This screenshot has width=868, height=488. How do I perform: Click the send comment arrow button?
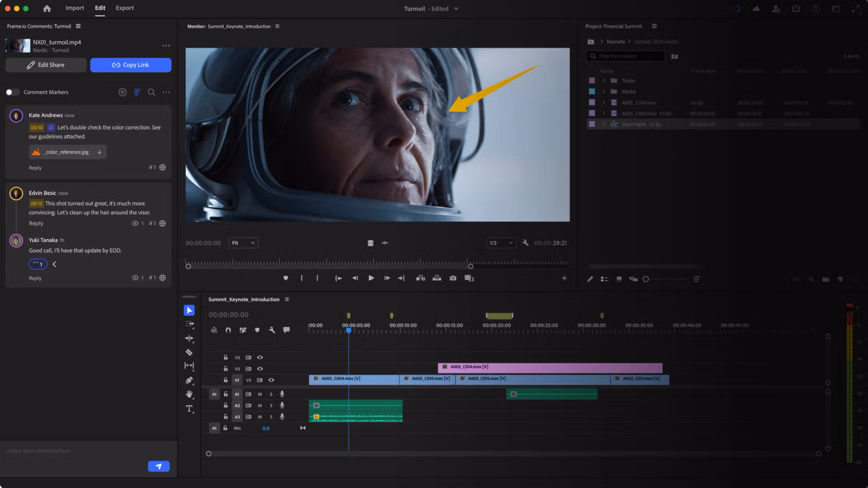click(159, 466)
